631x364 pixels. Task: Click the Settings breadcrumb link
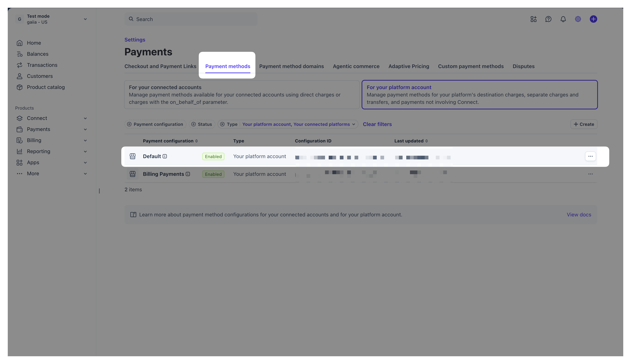(135, 40)
